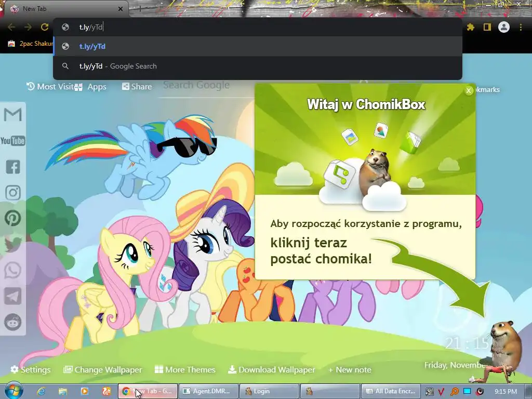Close the New Tab tab
This screenshot has height=399, width=532.
tap(121, 9)
